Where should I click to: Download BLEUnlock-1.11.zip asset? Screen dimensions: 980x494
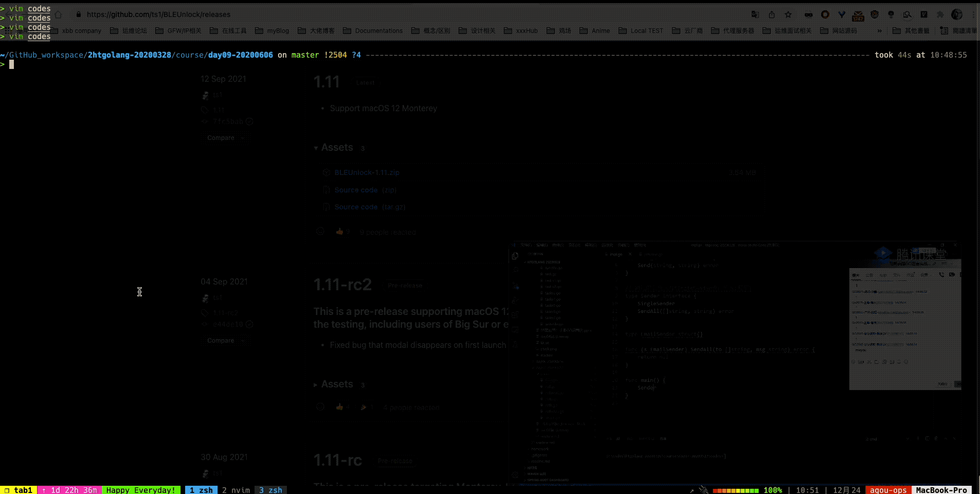click(x=367, y=172)
